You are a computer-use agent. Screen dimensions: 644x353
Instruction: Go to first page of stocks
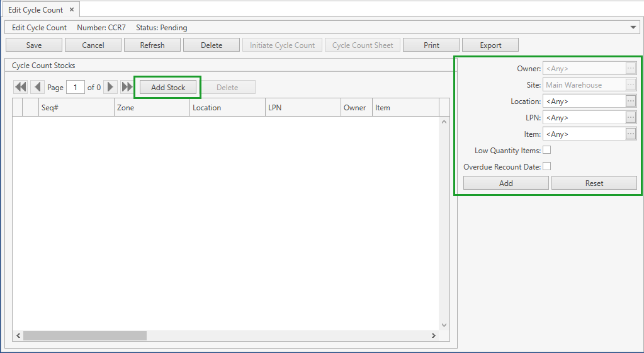(20, 88)
